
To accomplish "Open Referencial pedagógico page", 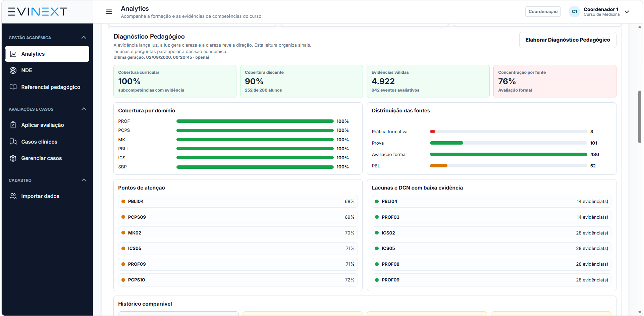I will (x=47, y=87).
